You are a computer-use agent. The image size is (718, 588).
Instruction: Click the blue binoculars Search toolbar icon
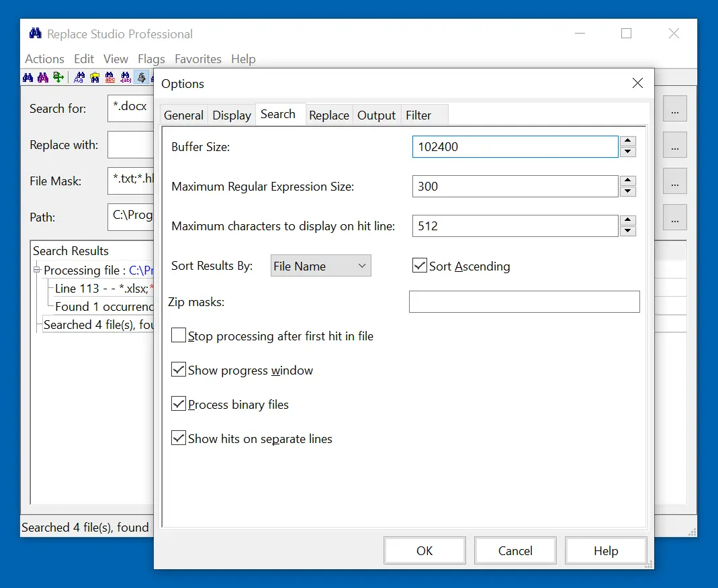click(28, 77)
